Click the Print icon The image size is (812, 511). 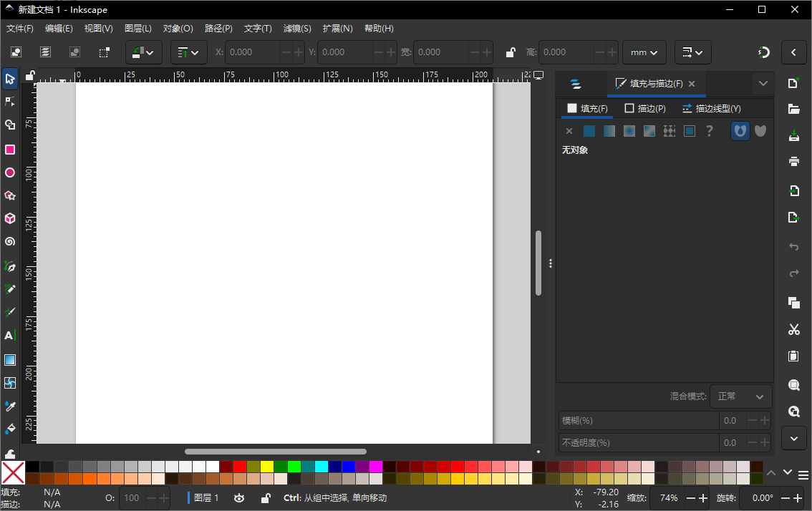coord(793,162)
